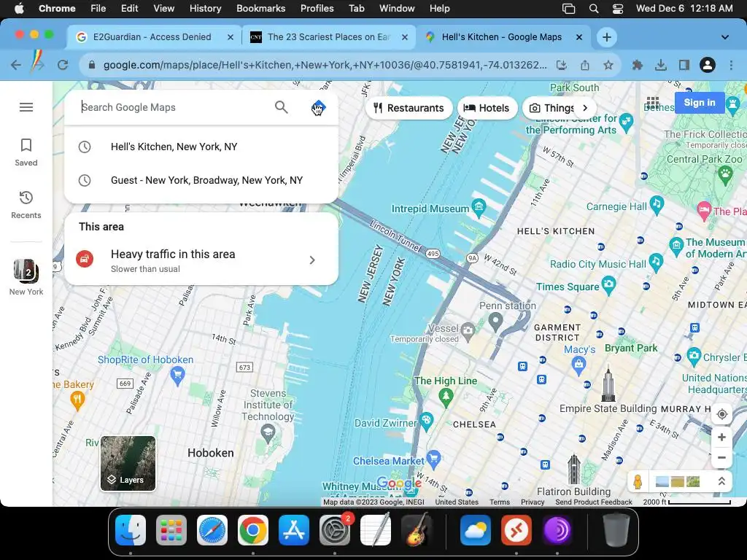This screenshot has height=560, width=747.
Task: Sign in to Google account
Action: click(x=700, y=102)
